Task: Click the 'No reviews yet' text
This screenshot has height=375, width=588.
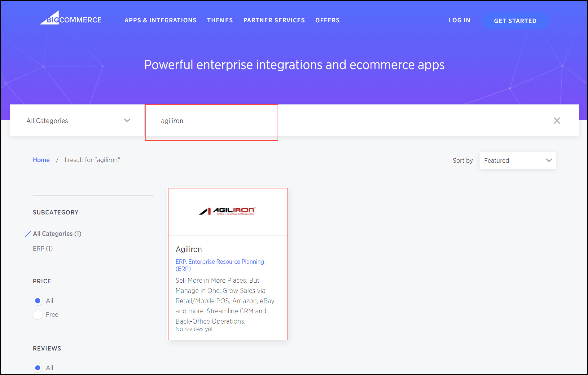Action: coord(194,329)
